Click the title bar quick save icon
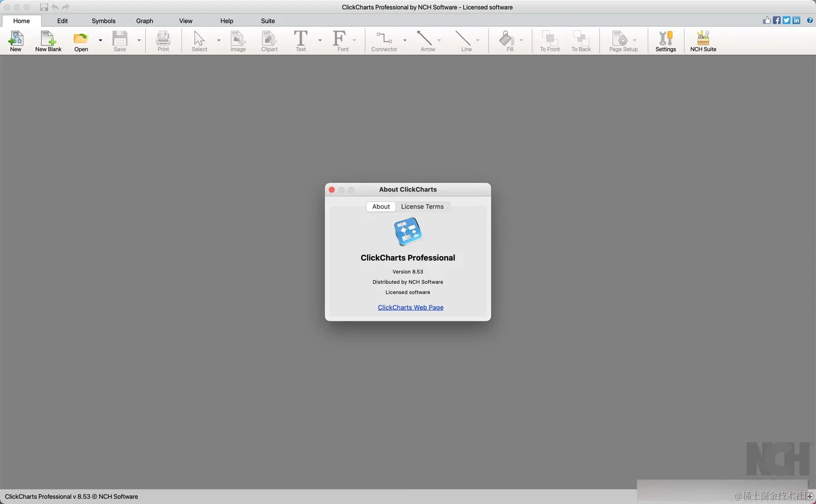This screenshot has width=816, height=504. [44, 7]
